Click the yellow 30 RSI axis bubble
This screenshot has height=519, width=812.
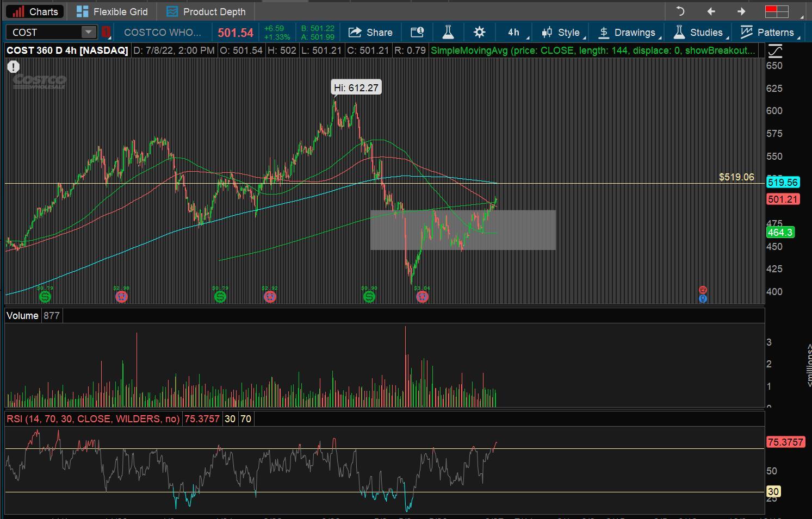click(773, 492)
